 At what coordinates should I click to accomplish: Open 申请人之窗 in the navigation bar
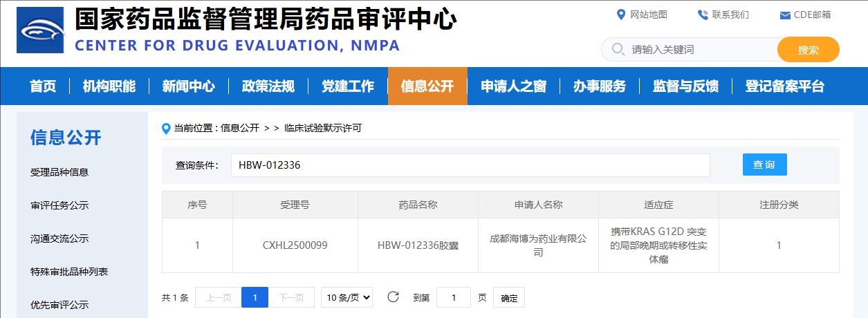[x=514, y=86]
